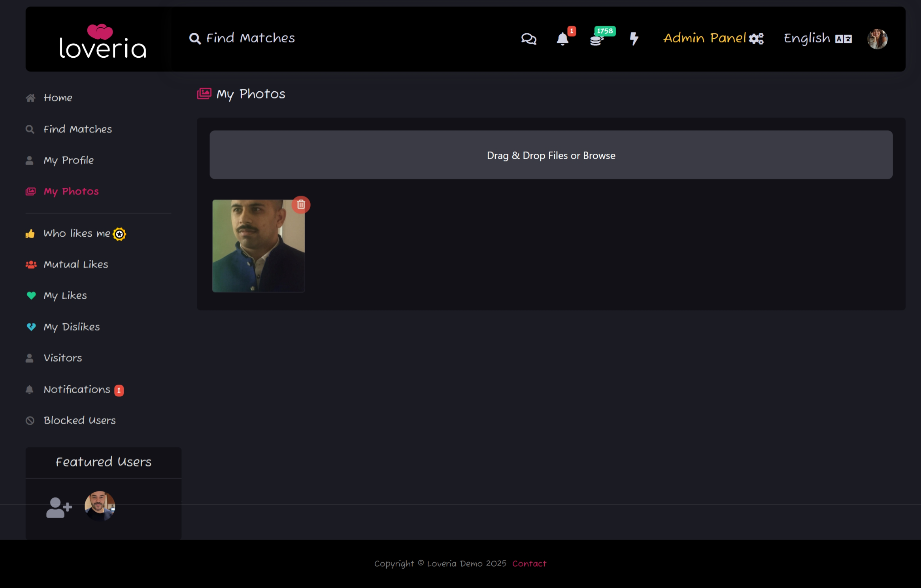This screenshot has width=921, height=588.
Task: Delete the uploaded photo with trash icon
Action: (301, 205)
